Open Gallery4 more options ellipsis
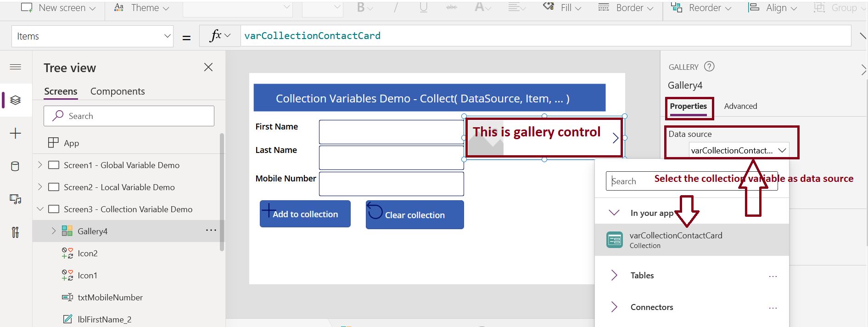This screenshot has height=327, width=868. pyautogui.click(x=211, y=230)
